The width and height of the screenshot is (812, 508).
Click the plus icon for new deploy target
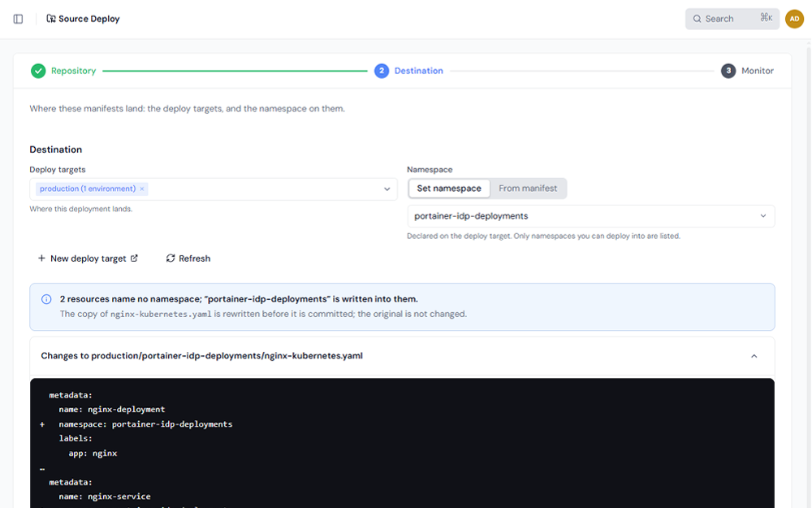point(41,258)
